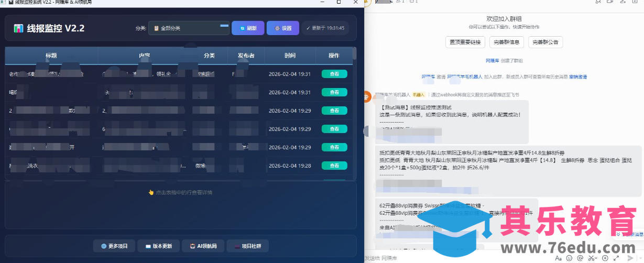644x263 pixels.
Task: Sort by the 标题 column header
Action: (51, 56)
